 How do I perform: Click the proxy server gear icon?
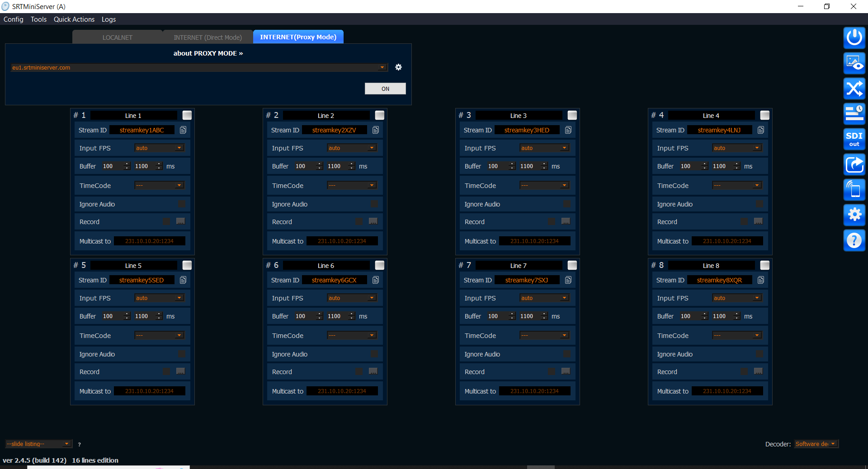pyautogui.click(x=398, y=67)
